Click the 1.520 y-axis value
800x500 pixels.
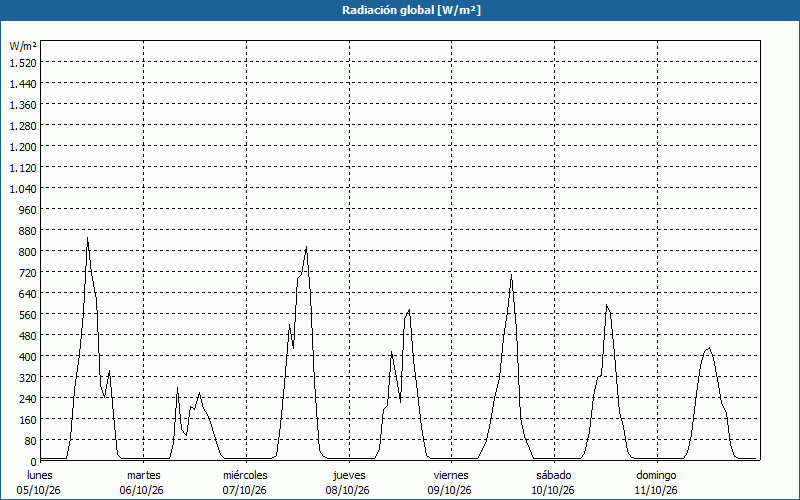pyautogui.click(x=23, y=63)
